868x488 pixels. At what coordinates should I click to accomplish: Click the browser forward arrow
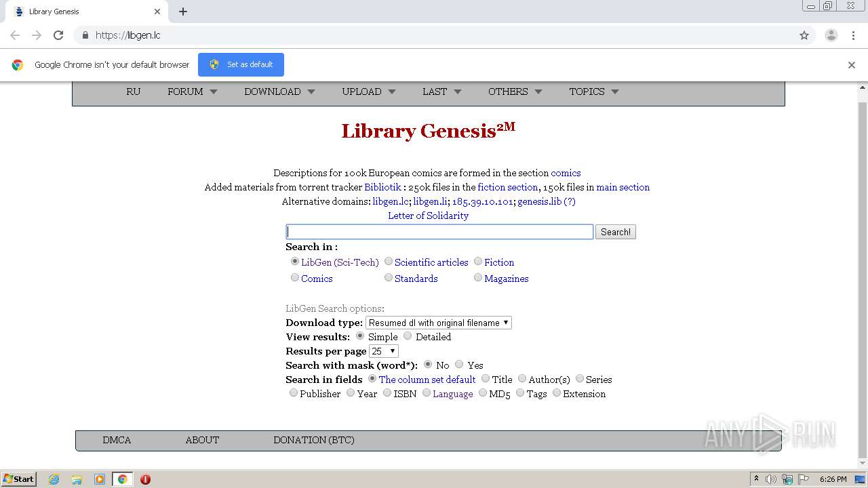tap(37, 35)
